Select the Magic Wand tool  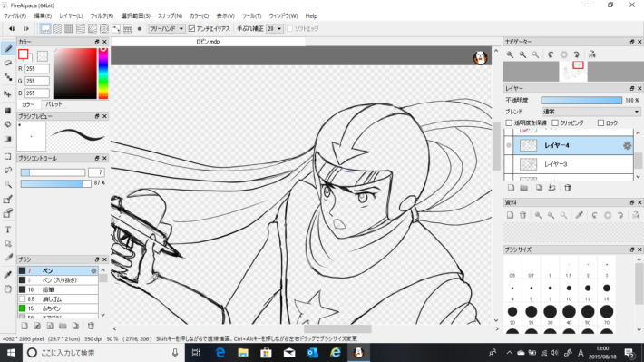coord(8,184)
